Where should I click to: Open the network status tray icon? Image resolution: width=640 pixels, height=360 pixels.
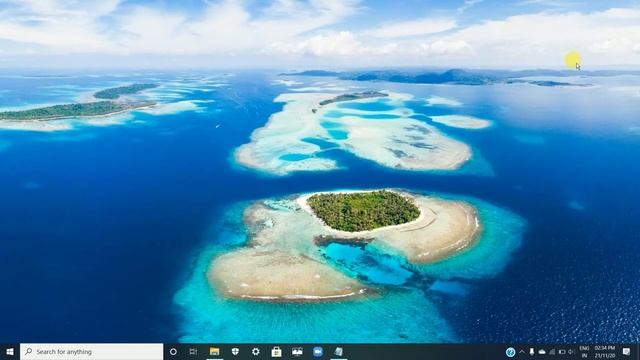point(552,352)
